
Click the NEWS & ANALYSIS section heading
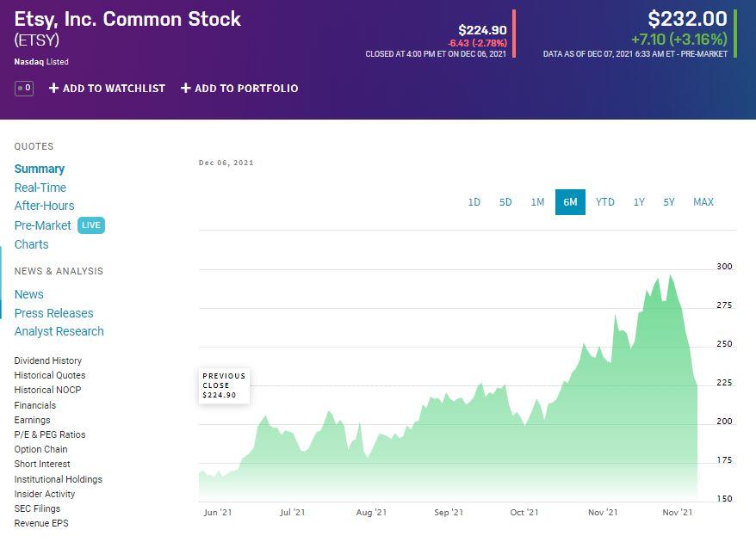coord(59,271)
